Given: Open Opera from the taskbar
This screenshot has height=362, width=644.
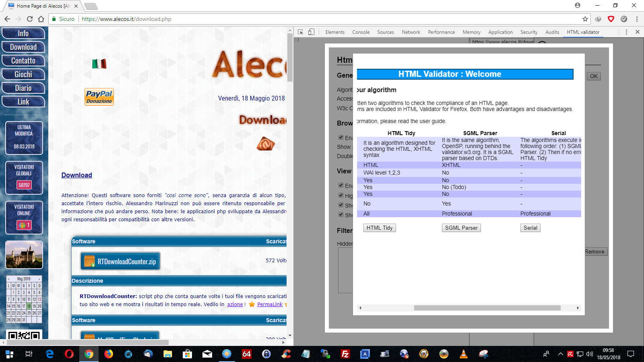Looking at the screenshot, I should [69, 354].
